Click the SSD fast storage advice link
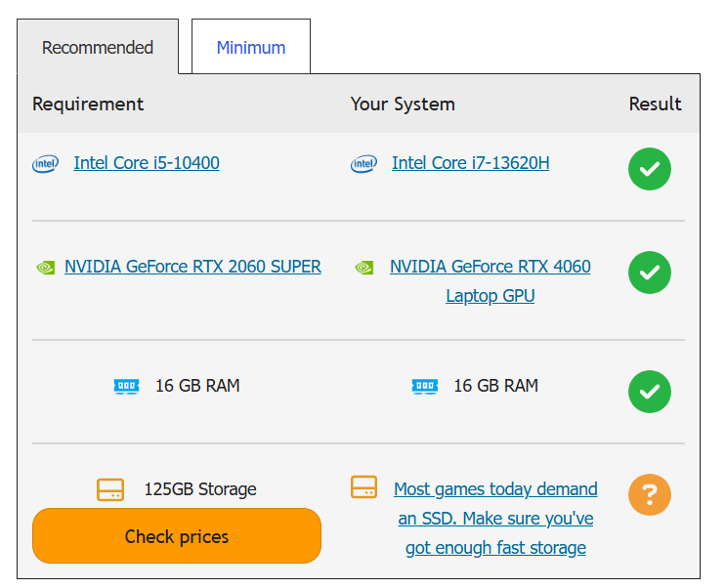Image resolution: width=726 pixels, height=588 pixels. pos(495,519)
